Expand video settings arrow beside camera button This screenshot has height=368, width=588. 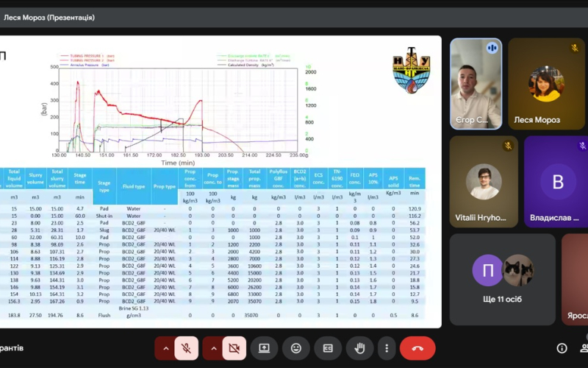[x=213, y=348]
